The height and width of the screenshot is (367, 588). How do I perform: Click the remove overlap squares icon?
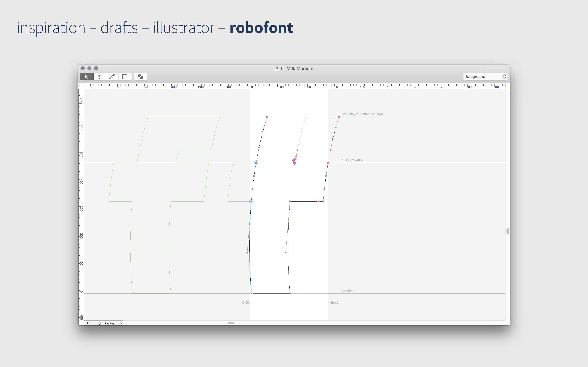tap(140, 77)
